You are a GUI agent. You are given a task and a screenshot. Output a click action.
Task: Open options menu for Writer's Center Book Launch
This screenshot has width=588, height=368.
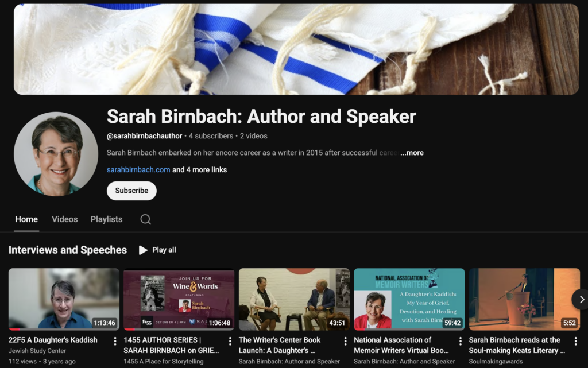pos(345,340)
